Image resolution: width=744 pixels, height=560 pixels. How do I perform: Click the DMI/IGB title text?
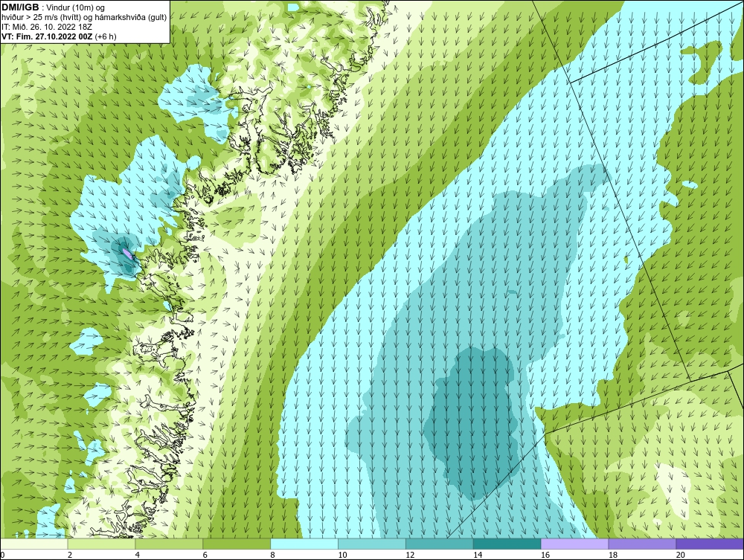(x=20, y=7)
